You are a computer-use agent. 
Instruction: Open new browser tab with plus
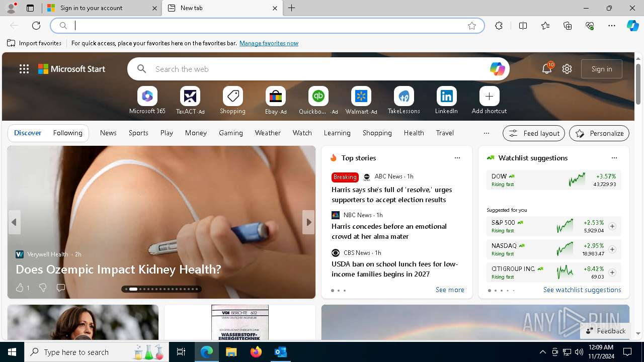click(x=292, y=8)
